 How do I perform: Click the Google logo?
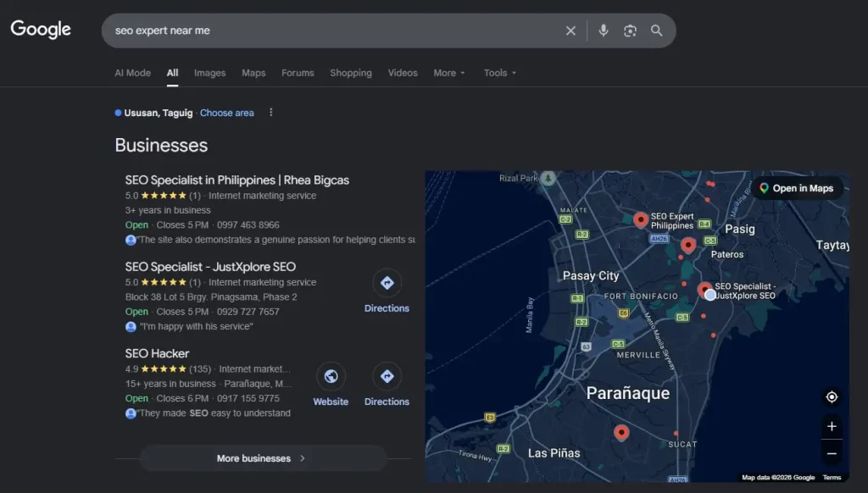coord(41,30)
